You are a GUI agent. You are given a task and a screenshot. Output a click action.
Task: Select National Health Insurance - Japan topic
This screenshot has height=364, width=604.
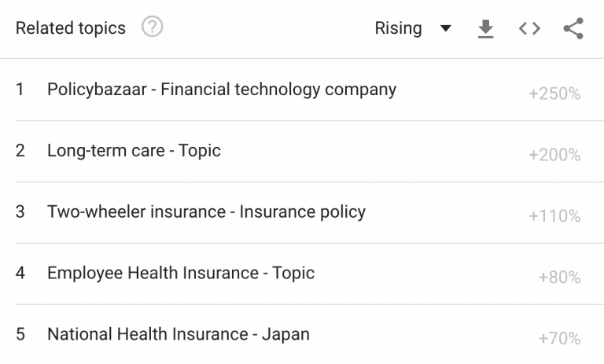179,334
